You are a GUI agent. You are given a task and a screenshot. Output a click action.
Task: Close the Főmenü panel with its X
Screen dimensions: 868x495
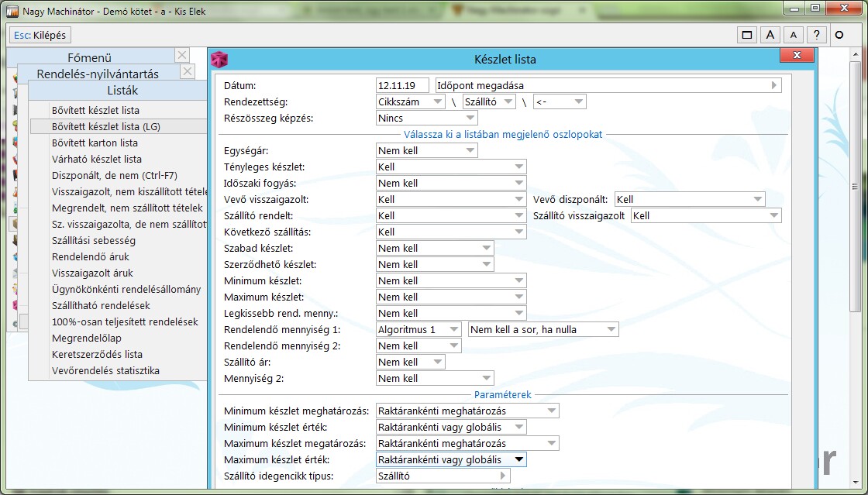181,55
